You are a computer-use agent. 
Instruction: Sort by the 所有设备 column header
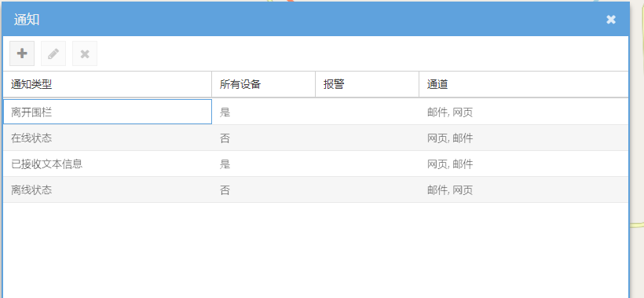pyautogui.click(x=264, y=84)
